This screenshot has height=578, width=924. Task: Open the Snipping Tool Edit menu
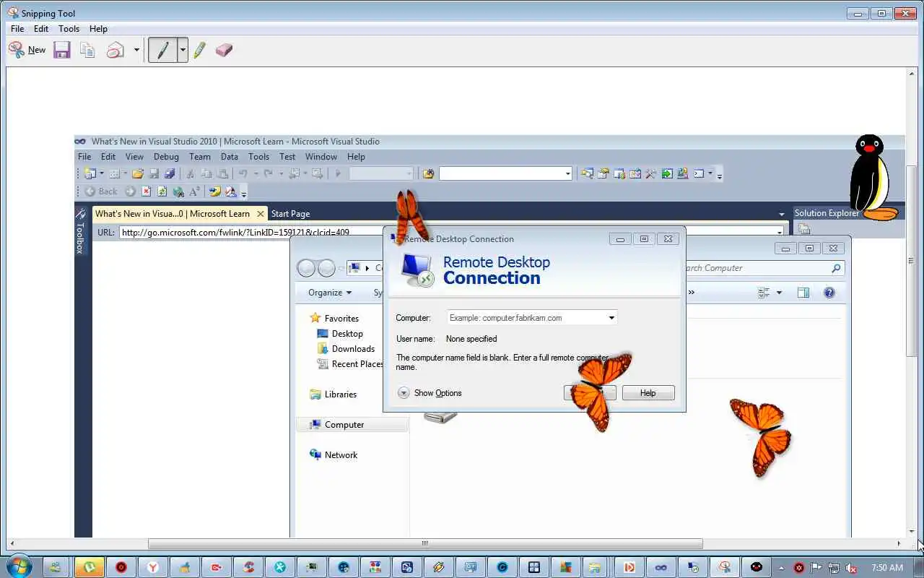pyautogui.click(x=41, y=29)
